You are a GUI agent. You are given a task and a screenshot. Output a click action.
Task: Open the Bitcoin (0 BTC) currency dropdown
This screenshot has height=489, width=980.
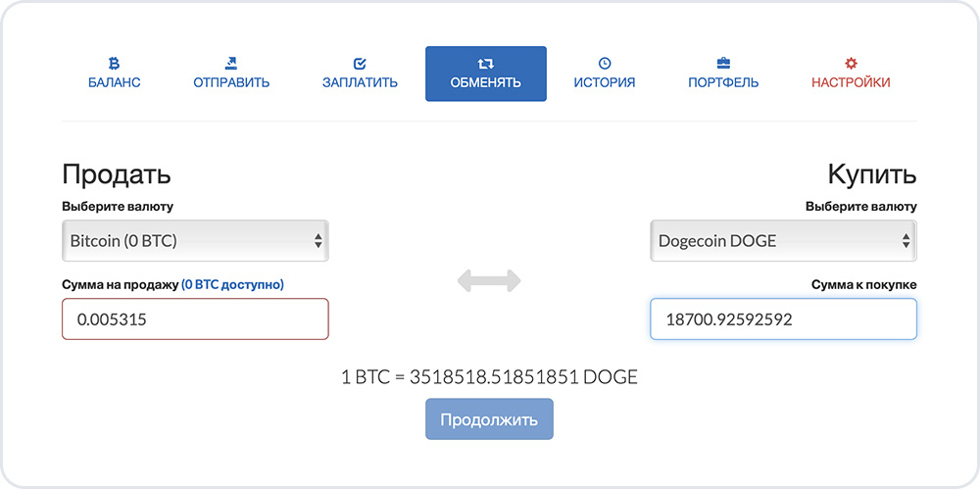(x=195, y=240)
